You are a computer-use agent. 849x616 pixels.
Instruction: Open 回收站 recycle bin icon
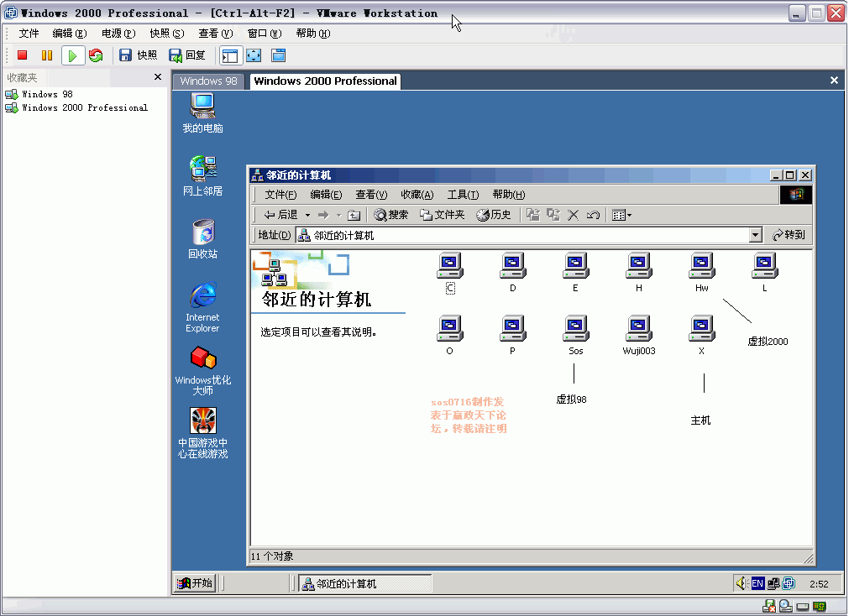tap(202, 238)
